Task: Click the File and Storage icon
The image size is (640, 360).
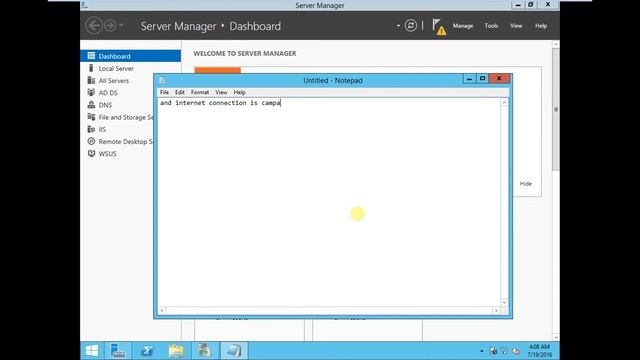Action: click(x=91, y=117)
